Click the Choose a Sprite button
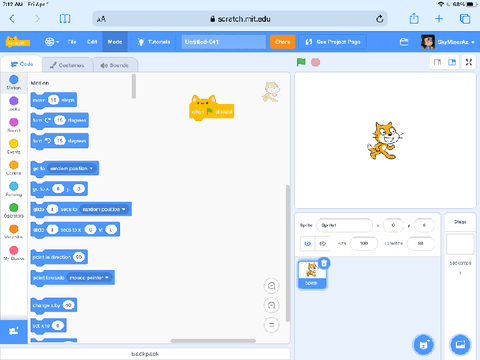 423,345
